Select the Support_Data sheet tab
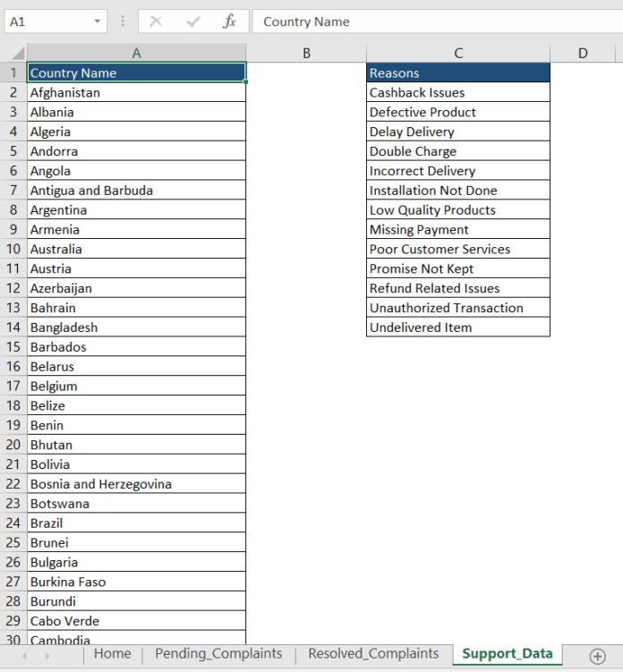Screen dimensions: 623x672 [508, 654]
